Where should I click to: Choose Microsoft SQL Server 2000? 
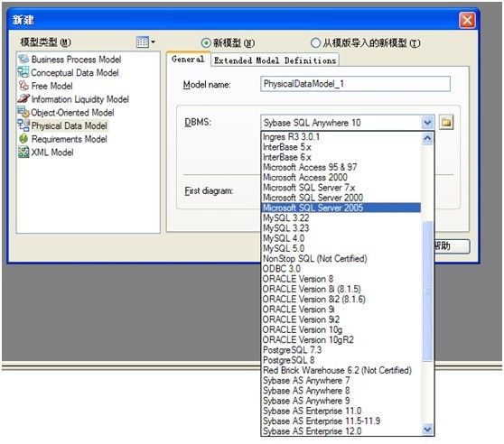pyautogui.click(x=341, y=198)
